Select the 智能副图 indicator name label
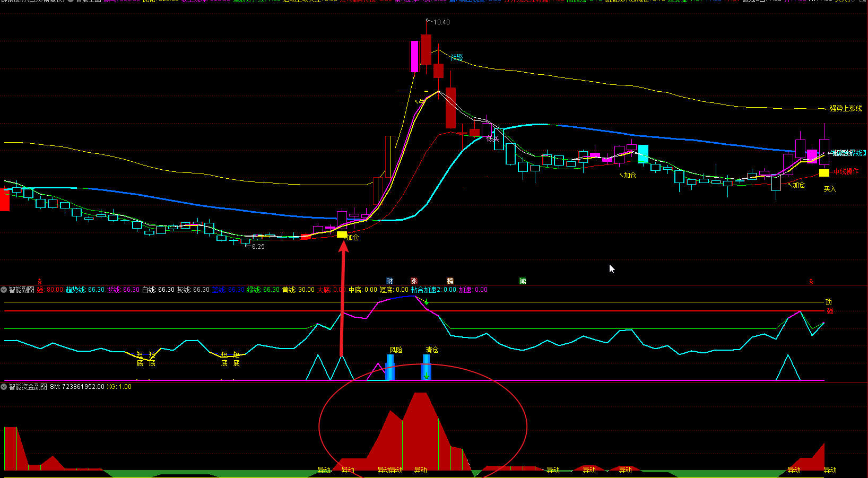Screen dimensions: 868x478 pos(21,290)
